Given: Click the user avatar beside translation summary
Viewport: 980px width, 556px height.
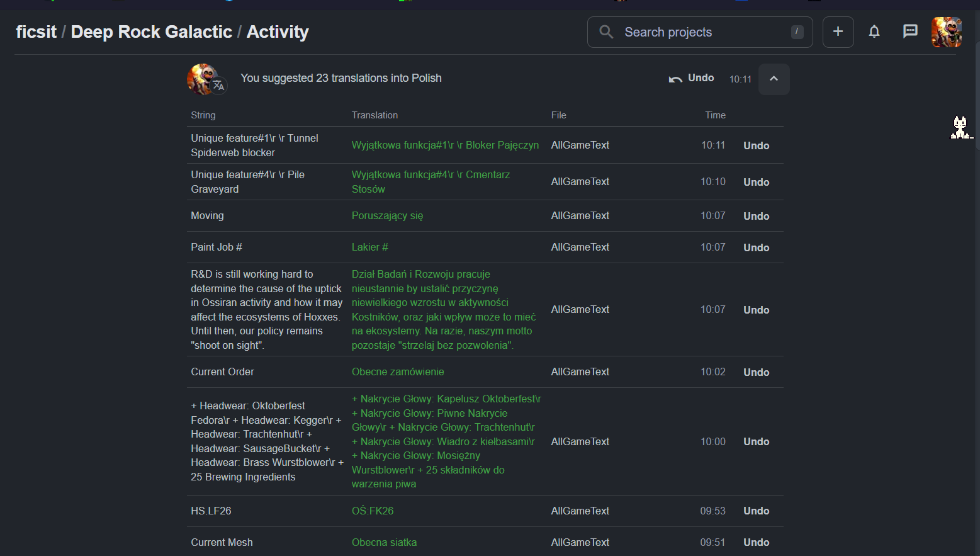Looking at the screenshot, I should (x=203, y=79).
